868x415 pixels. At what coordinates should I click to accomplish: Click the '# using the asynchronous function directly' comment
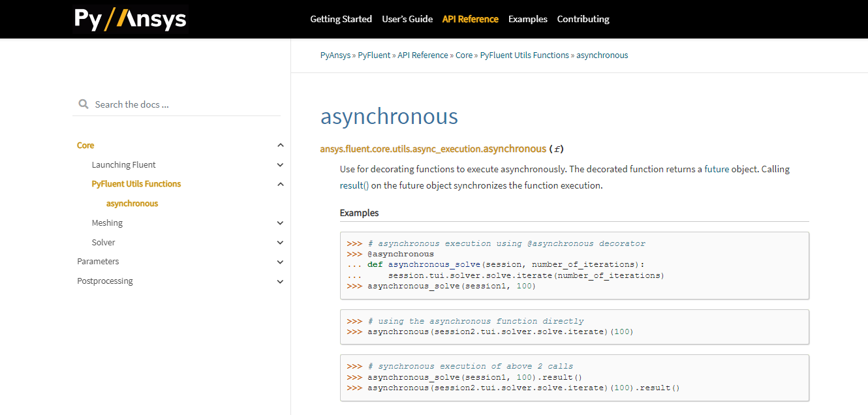pyautogui.click(x=476, y=321)
